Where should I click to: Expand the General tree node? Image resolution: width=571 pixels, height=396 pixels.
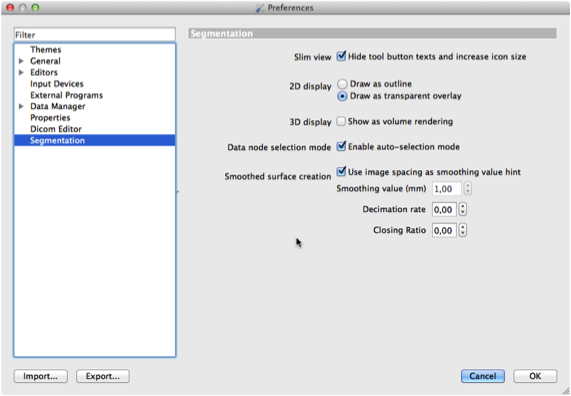(21, 61)
